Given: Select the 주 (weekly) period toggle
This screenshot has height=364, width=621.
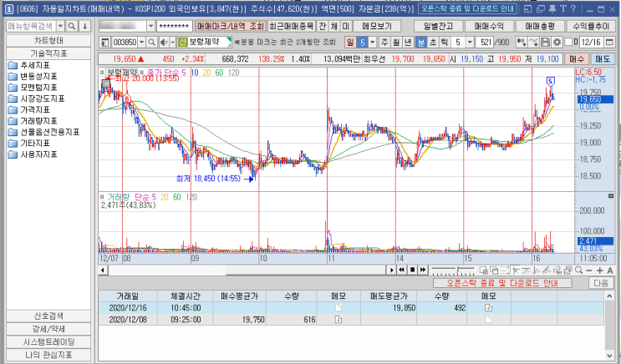Looking at the screenshot, I should (384, 42).
